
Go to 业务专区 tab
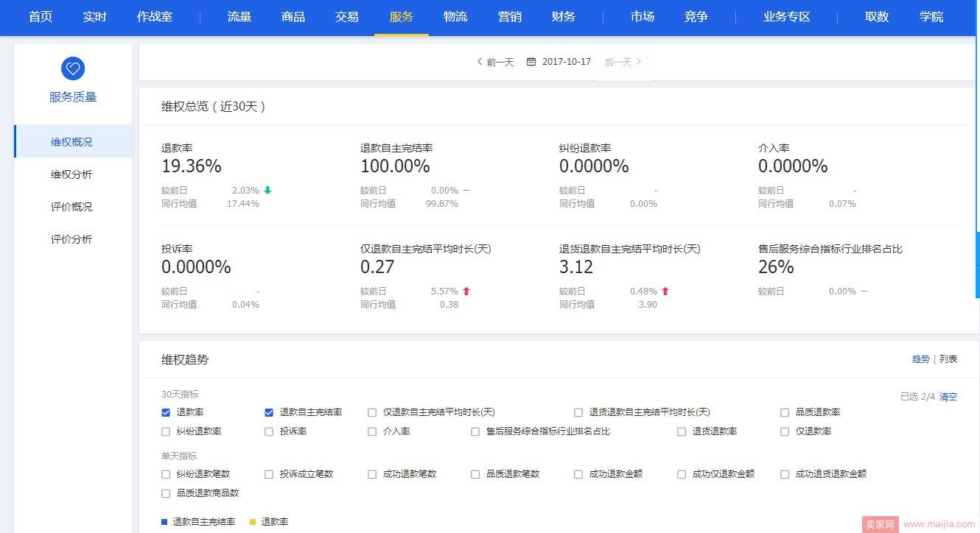coord(787,17)
